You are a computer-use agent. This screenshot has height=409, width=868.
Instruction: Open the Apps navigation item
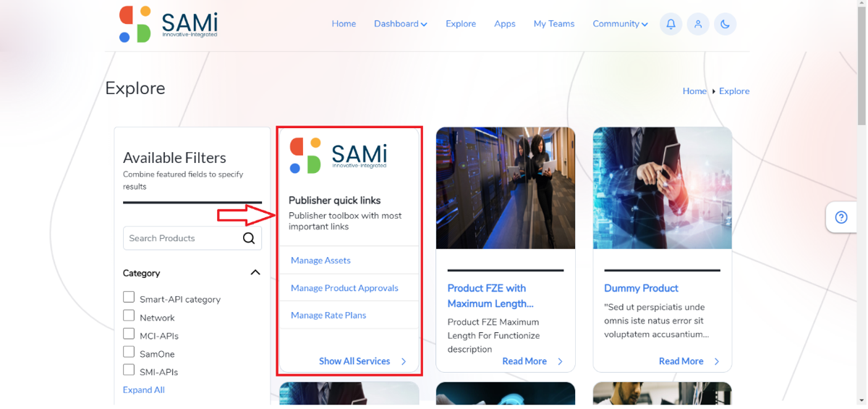click(505, 24)
